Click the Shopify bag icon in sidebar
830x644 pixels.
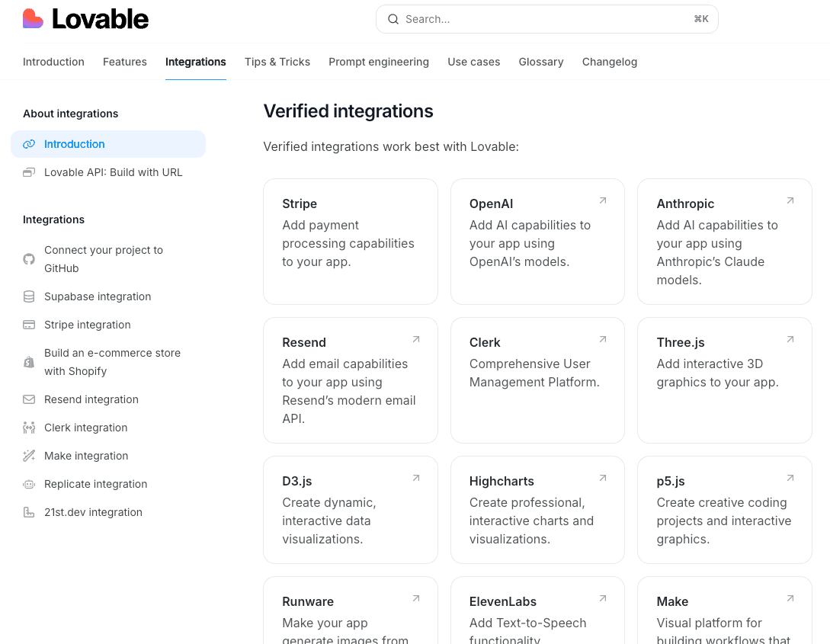28,361
